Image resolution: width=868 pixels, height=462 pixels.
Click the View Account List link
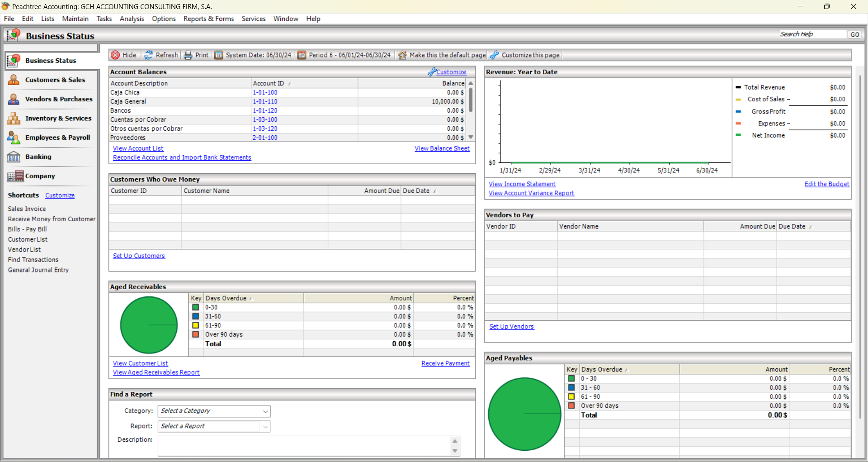(138, 148)
